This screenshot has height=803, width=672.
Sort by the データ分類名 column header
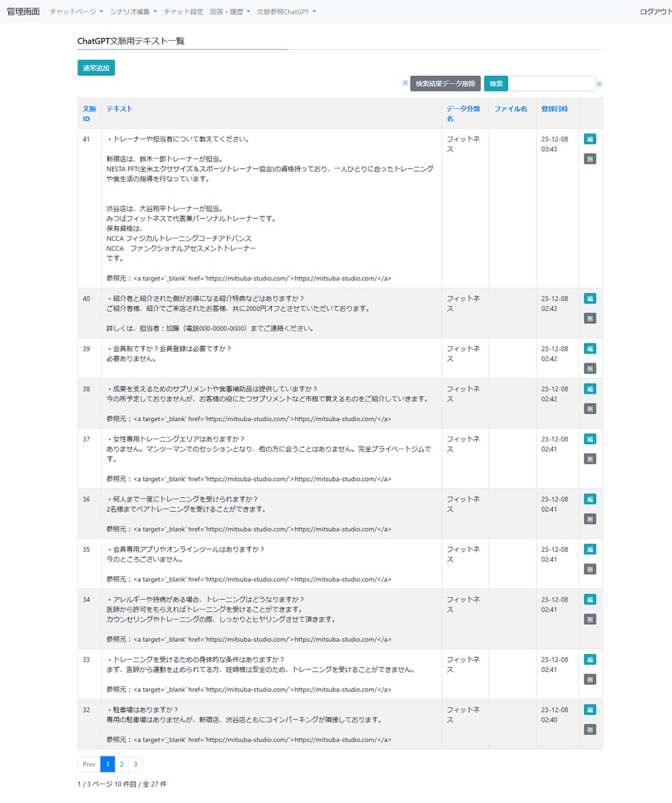463,113
